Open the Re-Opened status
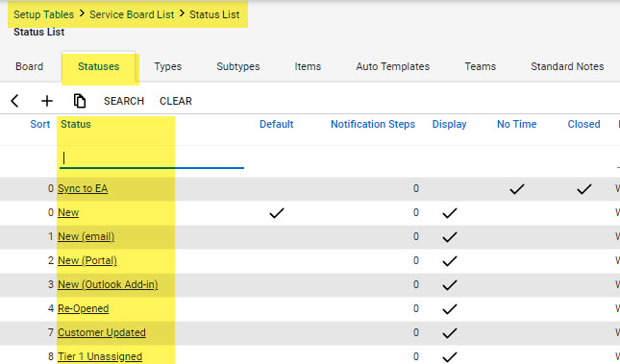620x364 pixels. point(83,308)
